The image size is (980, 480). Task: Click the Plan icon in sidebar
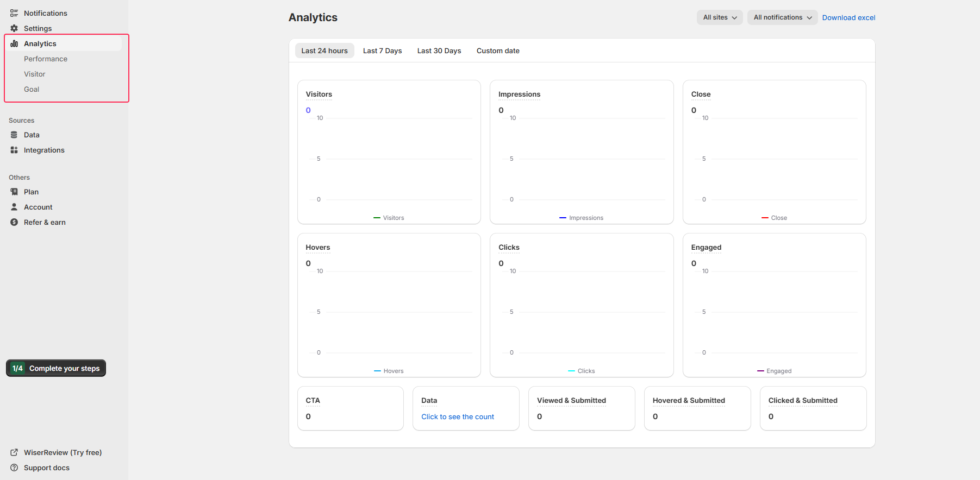[14, 192]
